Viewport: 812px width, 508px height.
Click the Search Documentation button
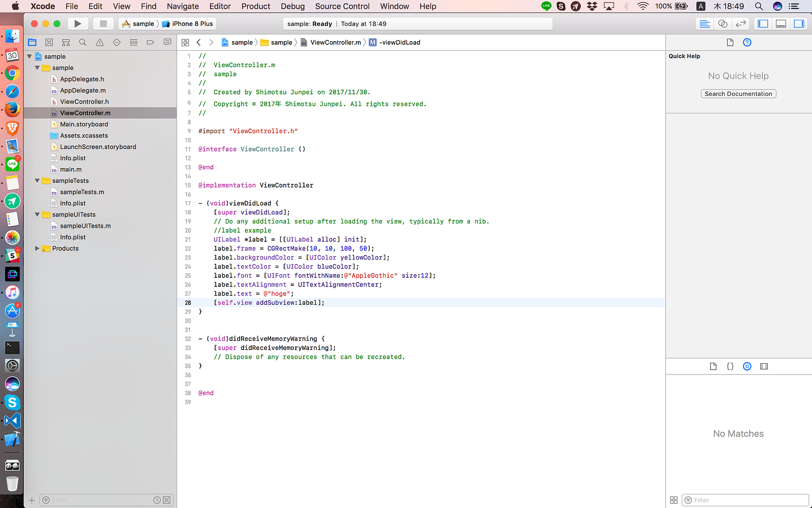[x=738, y=94]
